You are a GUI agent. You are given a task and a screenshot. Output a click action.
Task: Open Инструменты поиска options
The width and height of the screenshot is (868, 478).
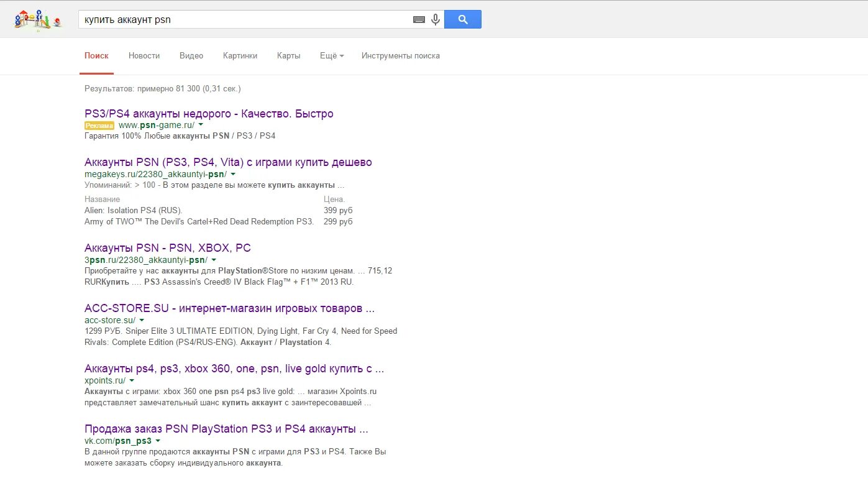401,55
